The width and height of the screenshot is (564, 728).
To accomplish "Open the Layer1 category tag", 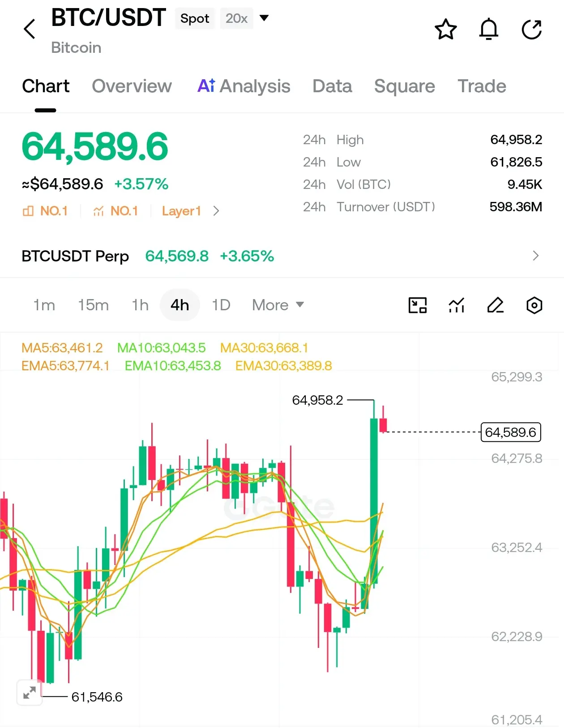I will pos(181,211).
